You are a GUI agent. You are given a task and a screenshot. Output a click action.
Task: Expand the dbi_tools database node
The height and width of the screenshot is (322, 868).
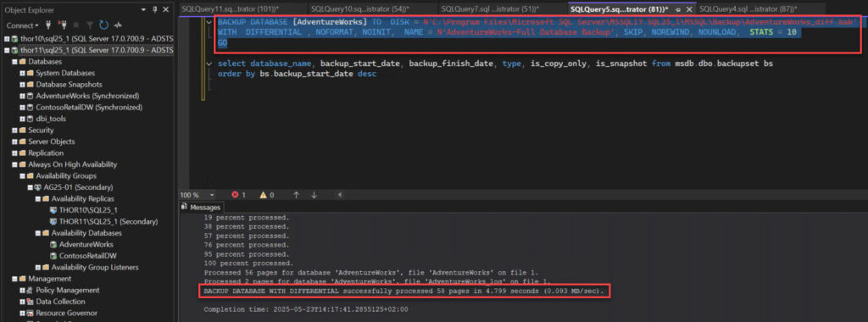point(22,119)
